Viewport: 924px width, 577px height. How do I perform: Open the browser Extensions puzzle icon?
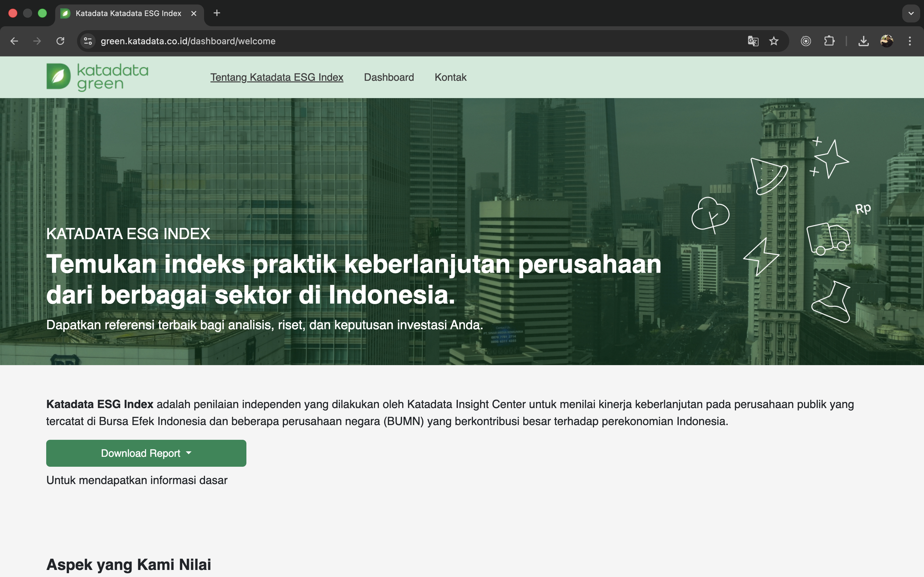pos(829,41)
